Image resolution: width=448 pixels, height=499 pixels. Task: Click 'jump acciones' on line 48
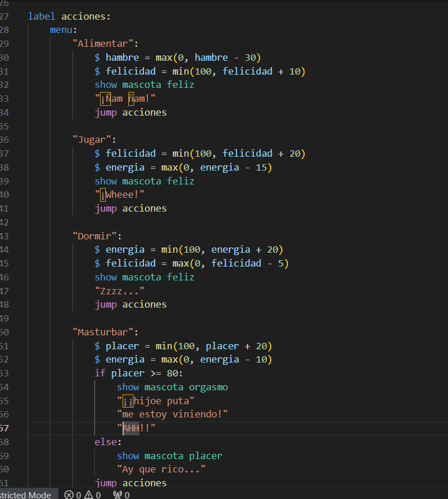point(131,305)
